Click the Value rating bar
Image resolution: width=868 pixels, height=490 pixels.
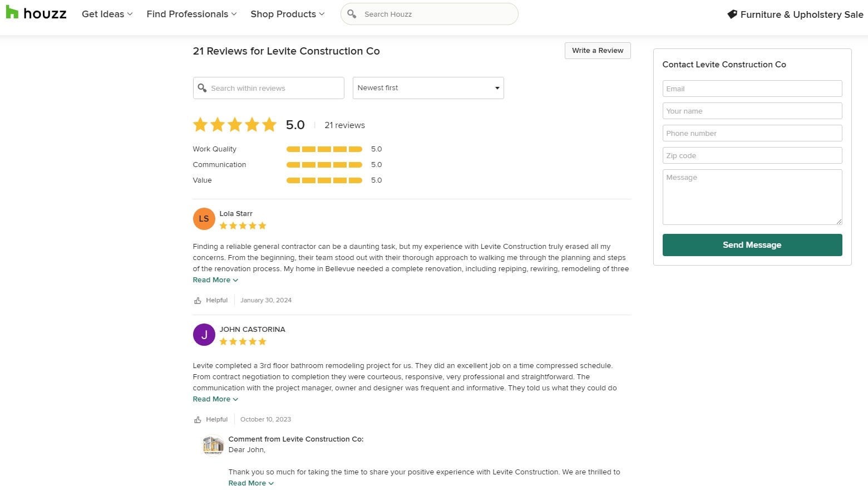pyautogui.click(x=324, y=180)
